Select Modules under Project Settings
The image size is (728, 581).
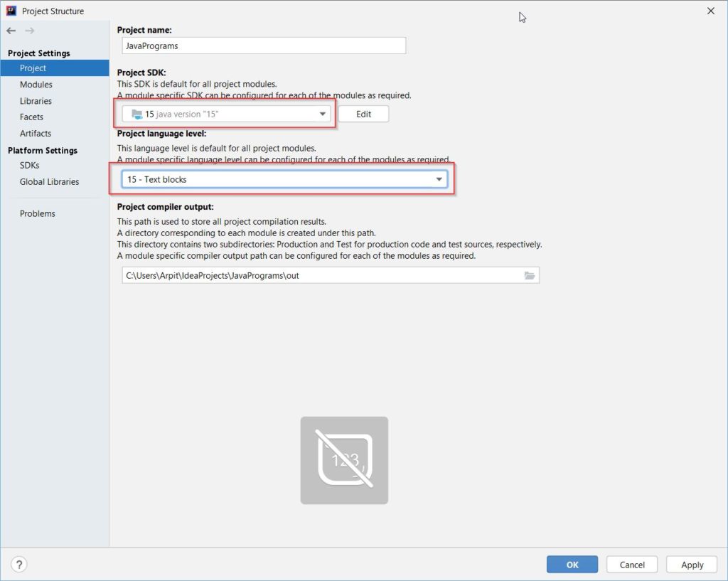pos(35,84)
